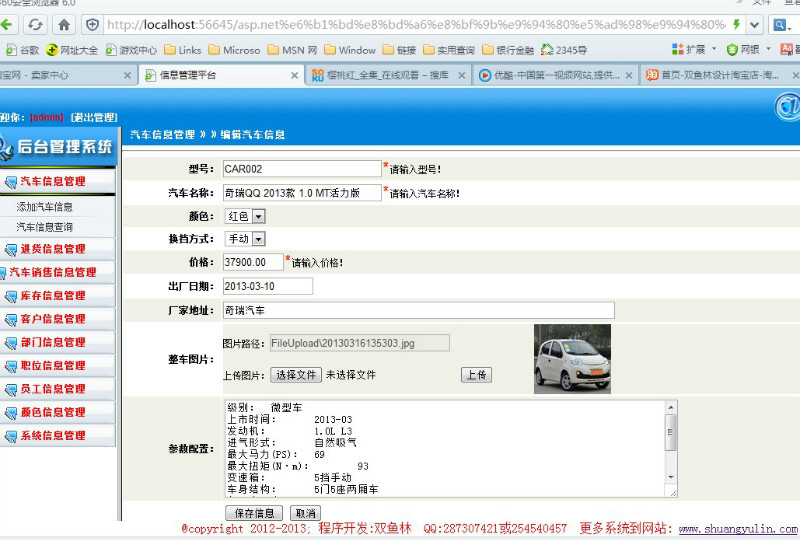The image size is (800, 540).
Task: Open the 谷歌 bookmark
Action: [22, 50]
